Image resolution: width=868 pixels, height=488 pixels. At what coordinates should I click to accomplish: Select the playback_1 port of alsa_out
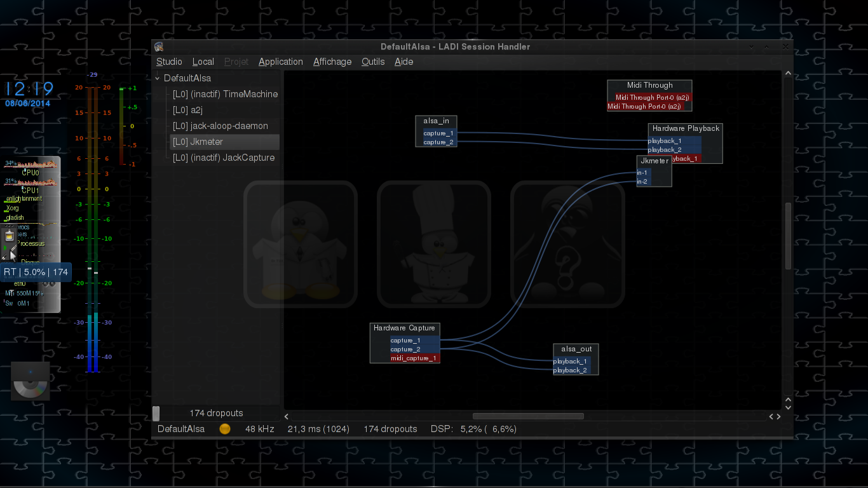click(571, 362)
